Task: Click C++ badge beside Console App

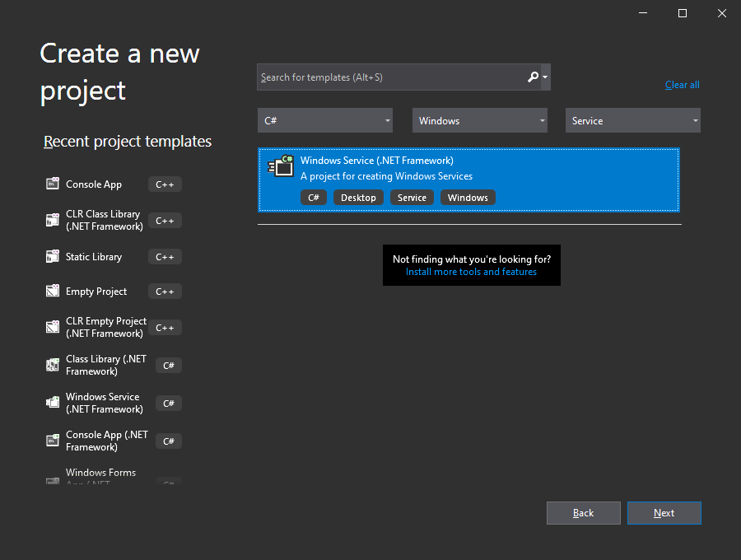Action: (165, 184)
